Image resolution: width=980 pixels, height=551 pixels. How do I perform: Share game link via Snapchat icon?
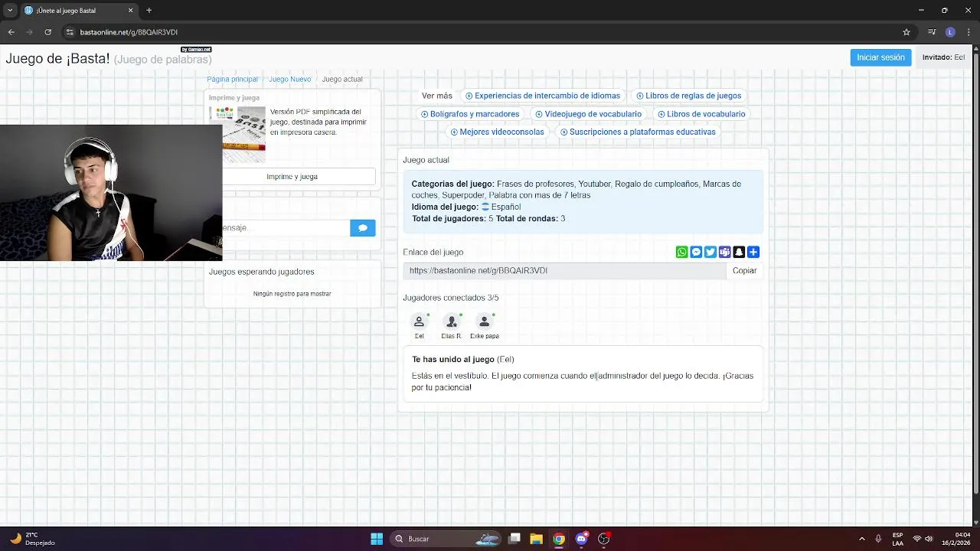(x=739, y=252)
